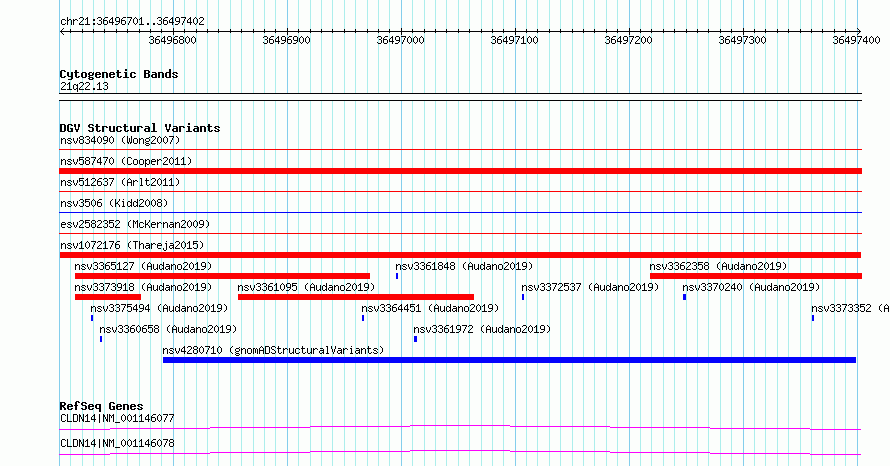This screenshot has height=466, width=890.
Task: Click the nsv3360658 (Audano2019) label
Action: [x=168, y=329]
